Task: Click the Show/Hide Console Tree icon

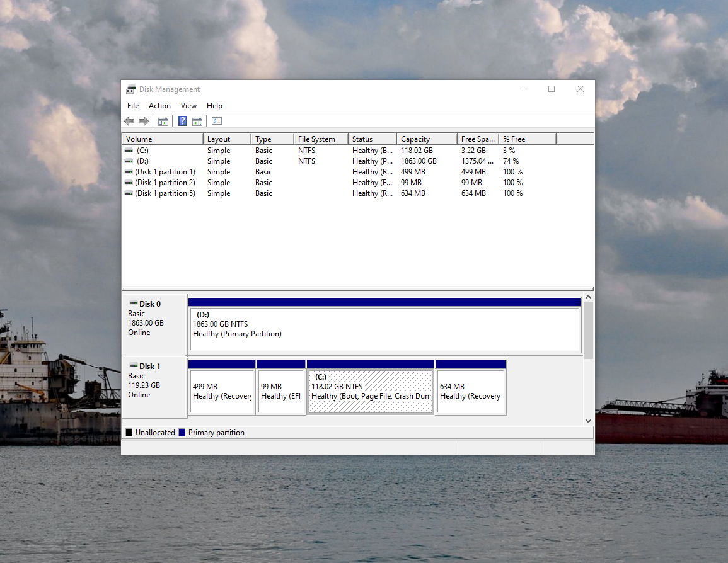Action: (x=163, y=122)
